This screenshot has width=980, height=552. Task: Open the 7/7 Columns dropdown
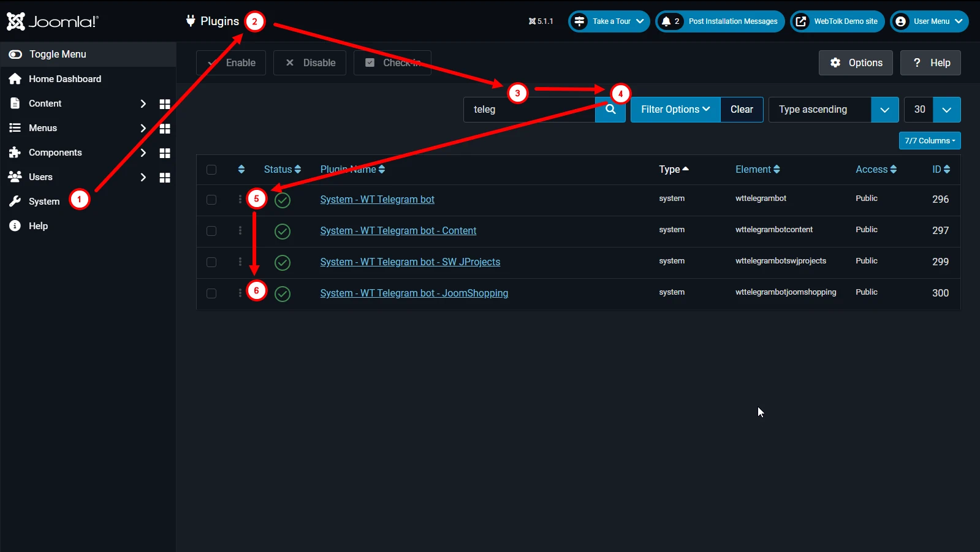[930, 141]
